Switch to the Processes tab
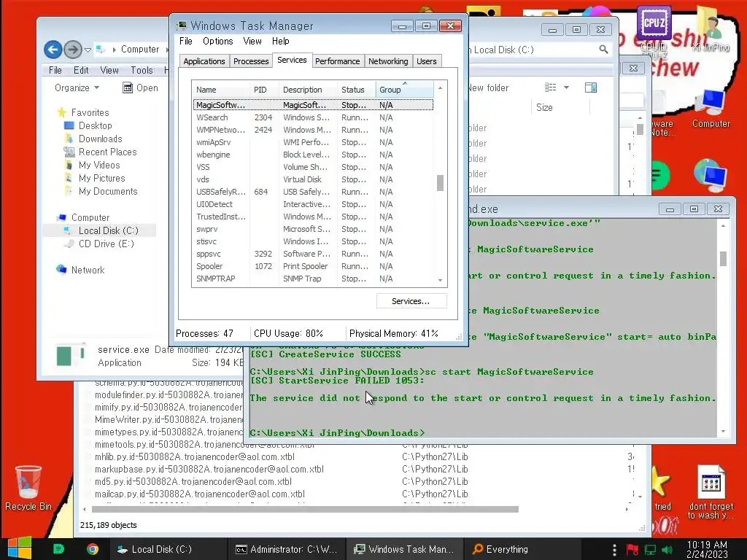 (x=251, y=61)
